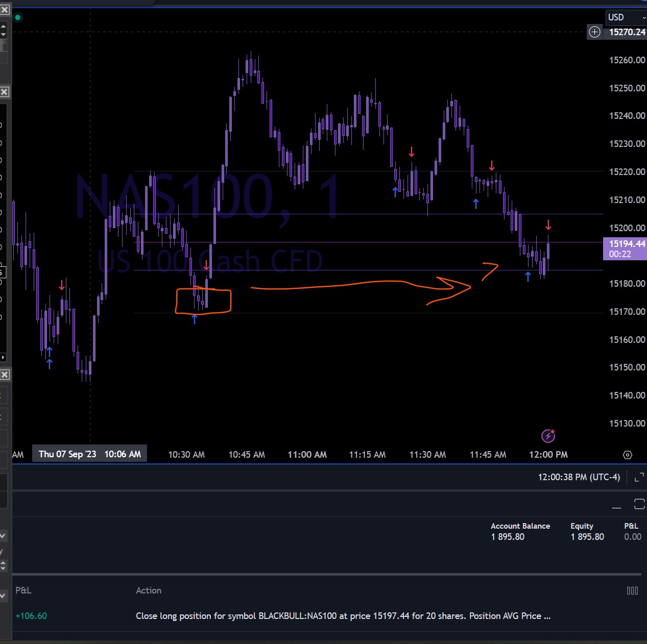The image size is (647, 644).
Task: Toggle maximize chart corner-arrows icon
Action: (x=639, y=478)
